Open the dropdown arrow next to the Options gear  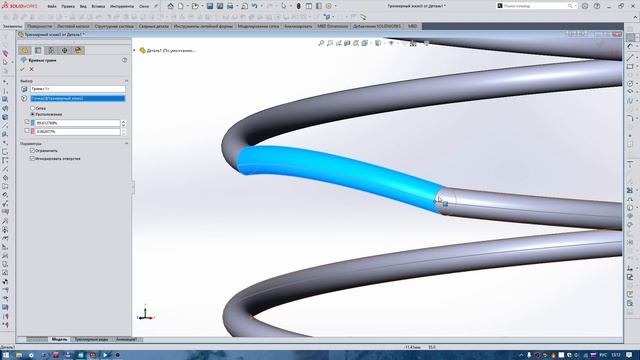point(335,6)
